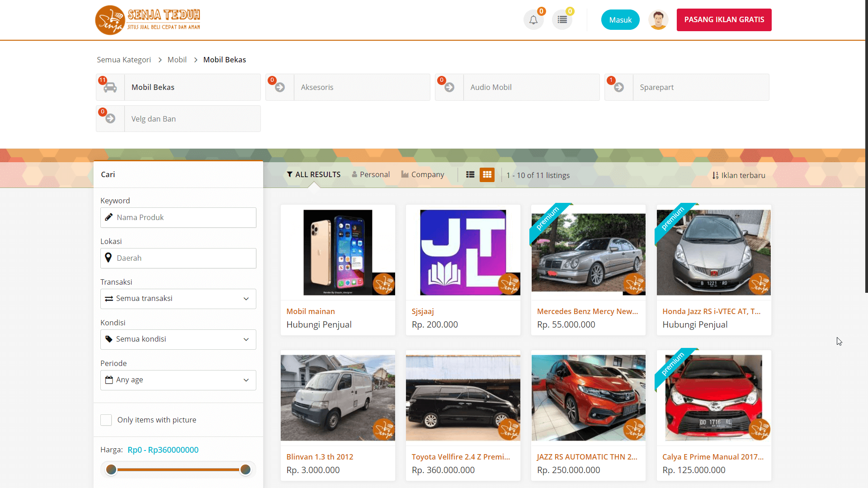
Task: Open the Mobil breadcrumb link
Action: [x=177, y=59]
